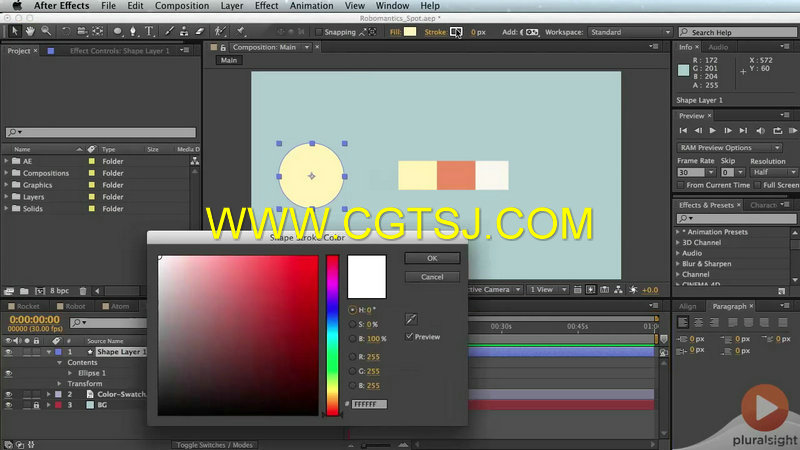Expand the AE folder in Project panel

(6, 161)
